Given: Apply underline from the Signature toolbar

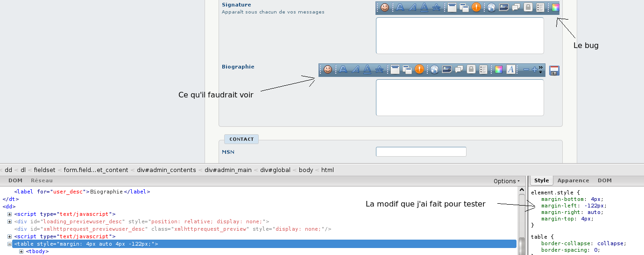Looking at the screenshot, I should point(424,7).
